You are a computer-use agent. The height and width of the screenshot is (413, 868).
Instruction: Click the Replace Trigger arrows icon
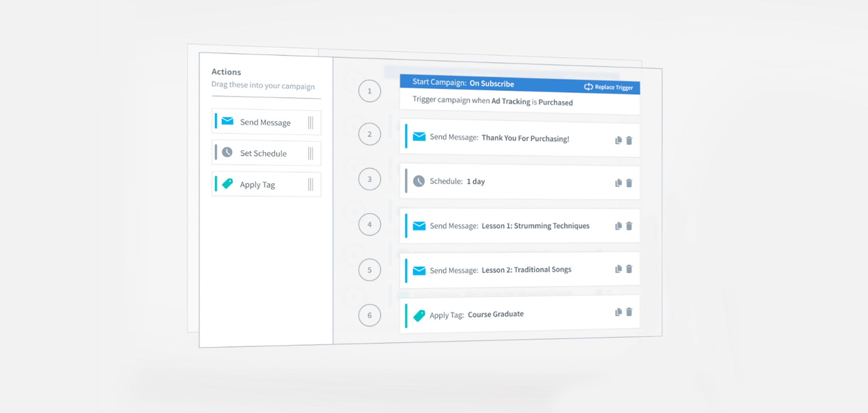tap(589, 87)
